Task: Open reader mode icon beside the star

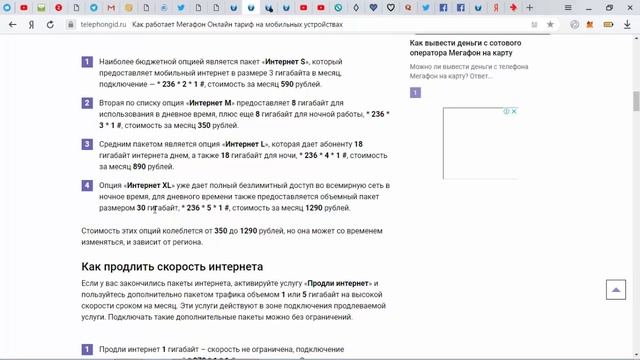Action: click(534, 24)
